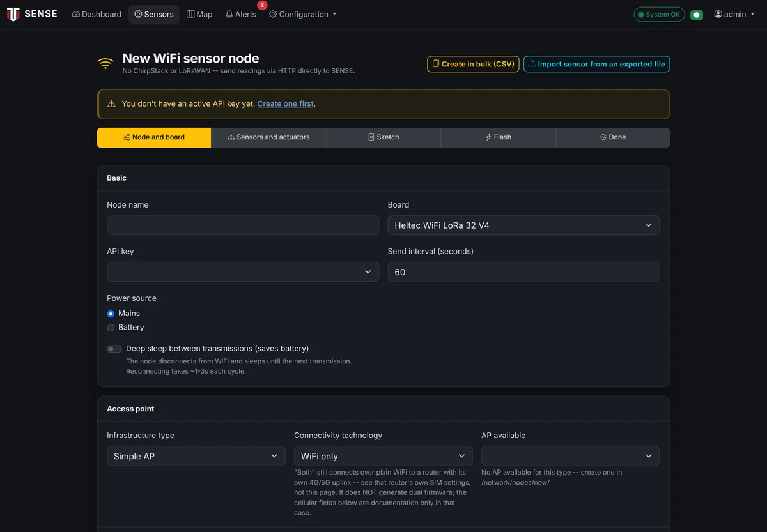The image size is (767, 532).
Task: Select the Battery power source
Action: coord(111,328)
